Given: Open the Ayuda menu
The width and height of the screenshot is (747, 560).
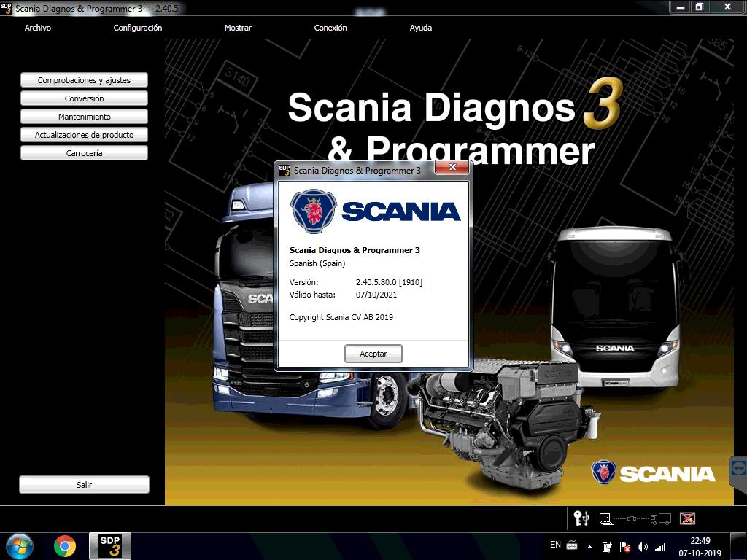Looking at the screenshot, I should [421, 28].
